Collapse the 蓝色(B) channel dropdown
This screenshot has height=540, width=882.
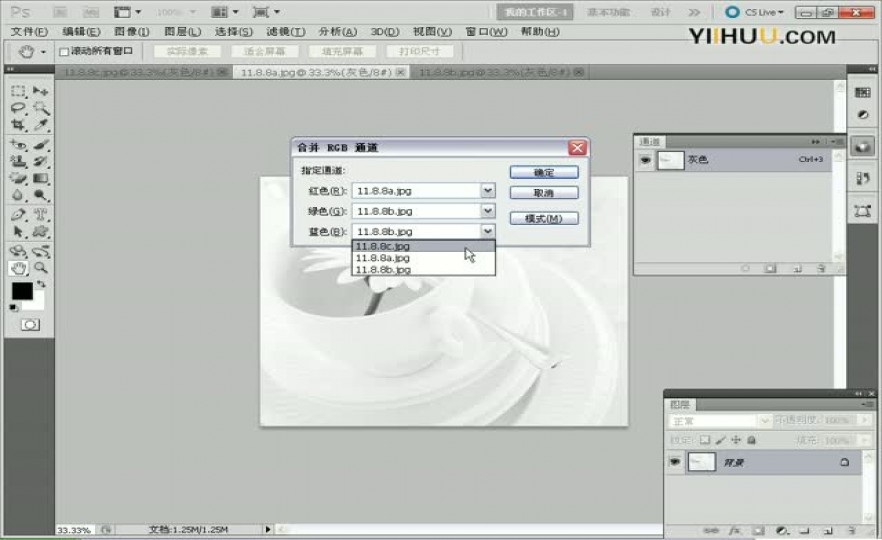pyautogui.click(x=488, y=231)
